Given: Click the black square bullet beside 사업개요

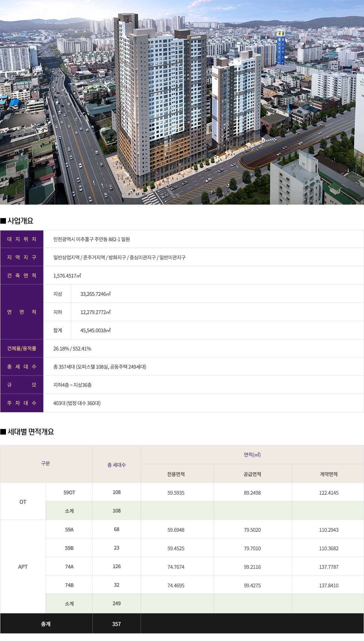Looking at the screenshot, I should click(x=3, y=221).
